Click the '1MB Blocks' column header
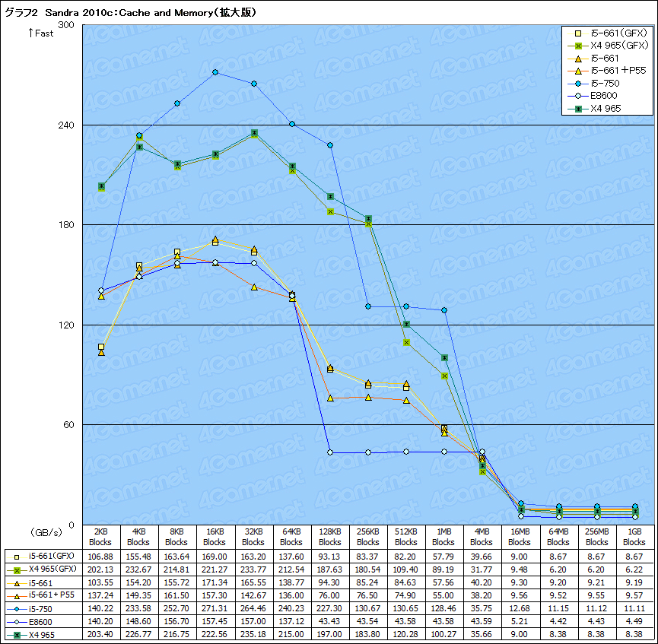The height and width of the screenshot is (644, 658). [x=444, y=537]
